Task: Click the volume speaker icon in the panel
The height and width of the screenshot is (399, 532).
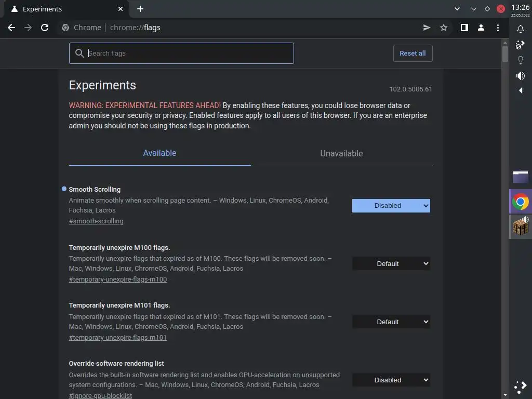Action: click(x=520, y=76)
